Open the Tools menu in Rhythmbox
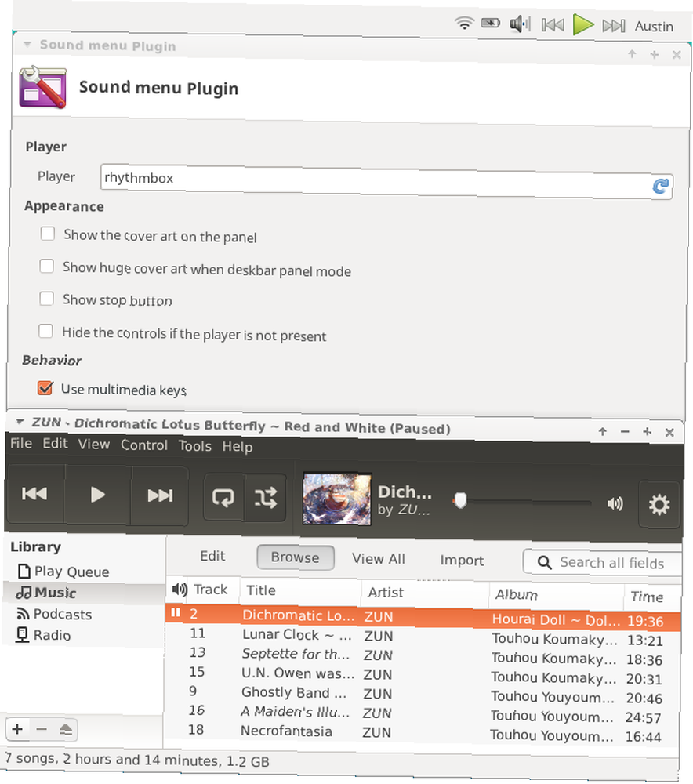Viewport: 693px width, 784px height. click(195, 446)
